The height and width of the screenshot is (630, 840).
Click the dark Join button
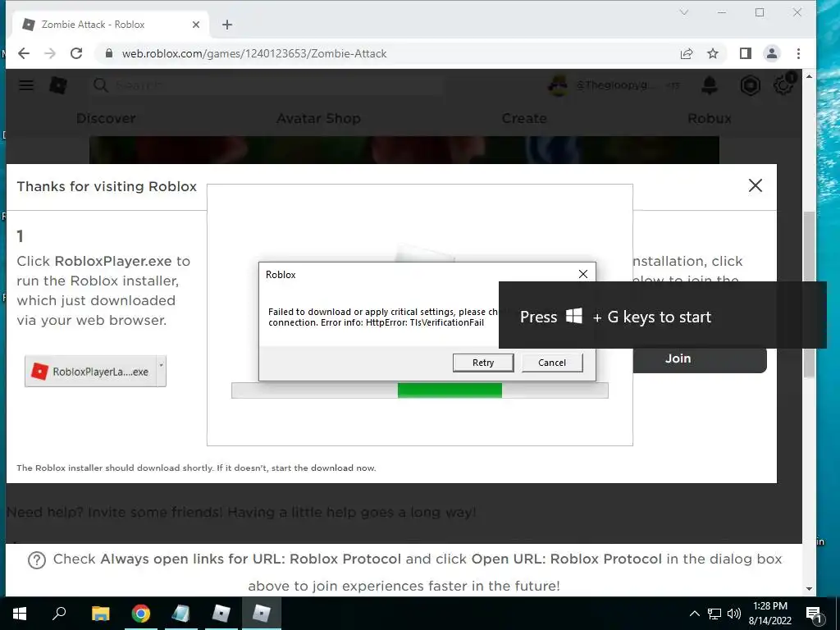coord(699,359)
